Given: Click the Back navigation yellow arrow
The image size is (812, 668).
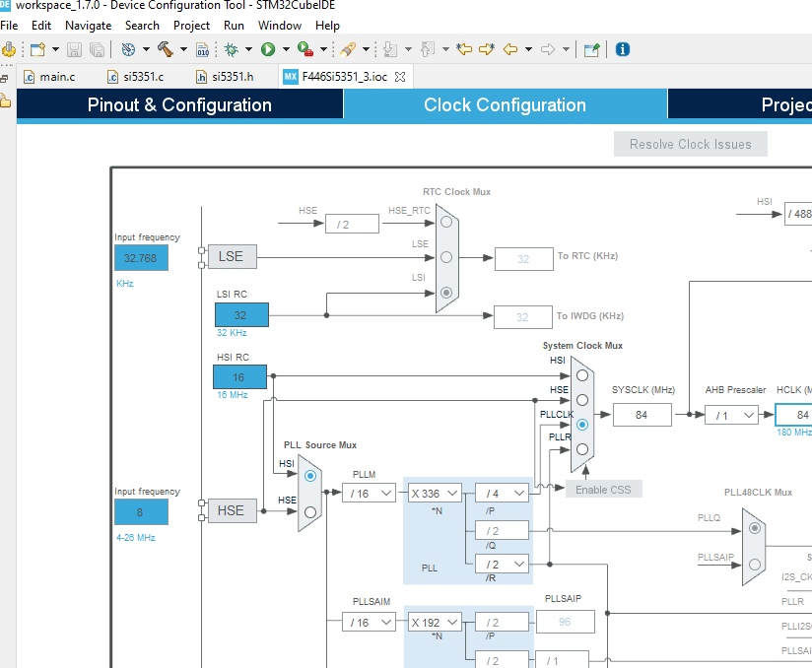Looking at the screenshot, I should point(510,49).
